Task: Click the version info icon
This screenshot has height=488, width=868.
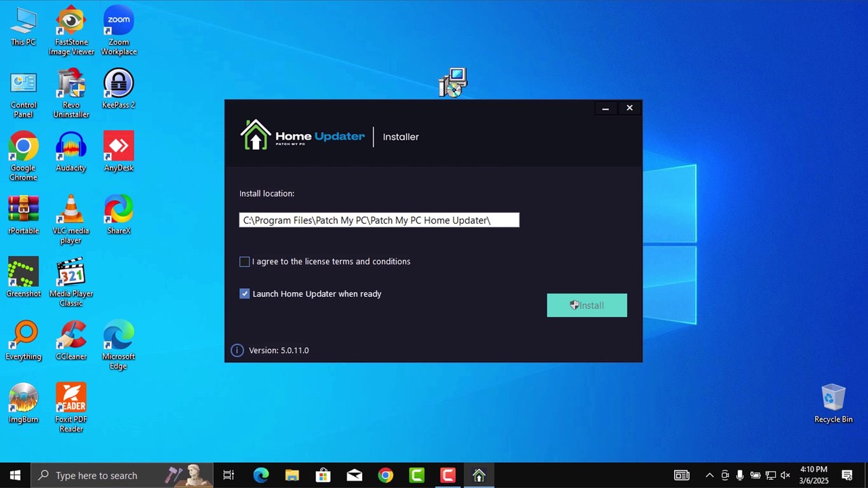Action: [237, 350]
